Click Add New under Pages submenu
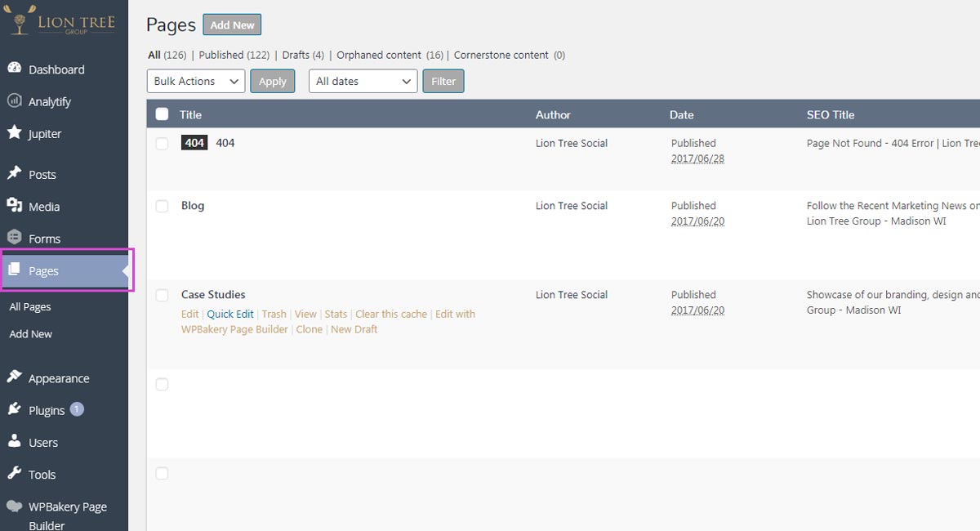 pos(30,333)
